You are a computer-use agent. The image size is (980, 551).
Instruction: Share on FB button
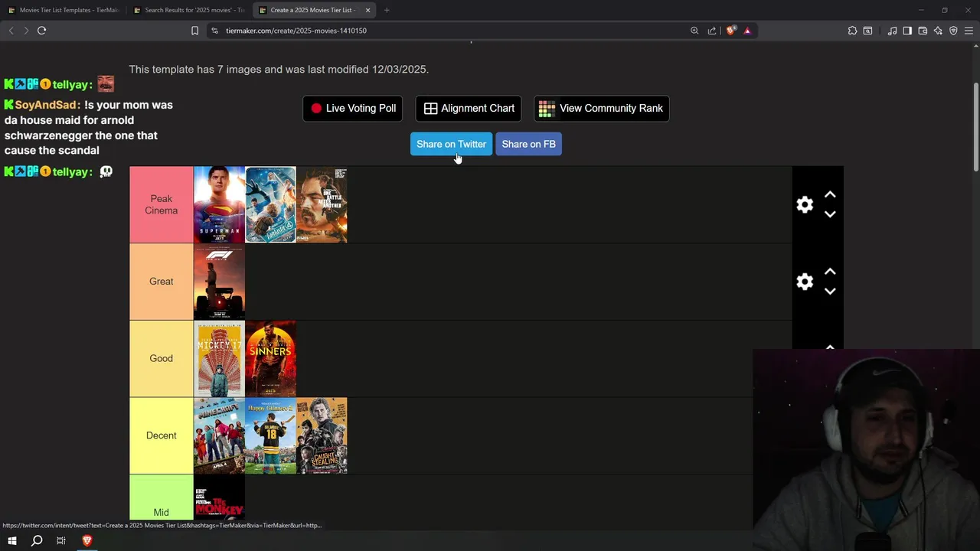click(x=528, y=144)
